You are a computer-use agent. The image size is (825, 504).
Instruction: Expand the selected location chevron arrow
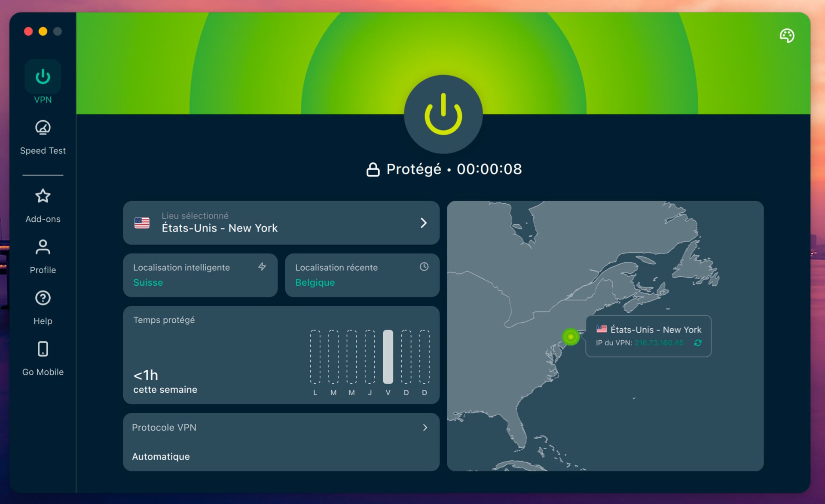pos(425,223)
